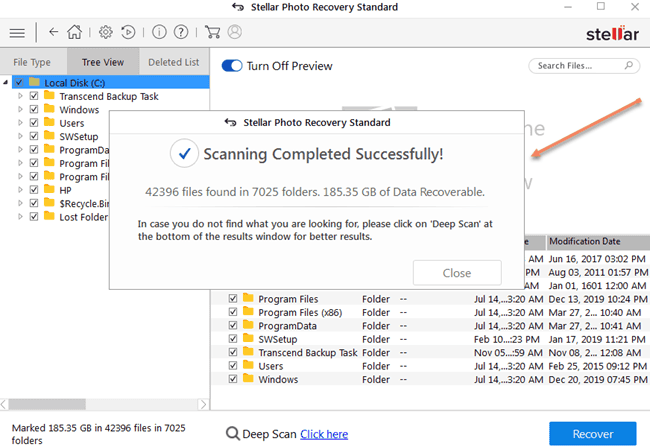
Task: Maximize the Stellar Photo Recovery window
Action: (601, 7)
